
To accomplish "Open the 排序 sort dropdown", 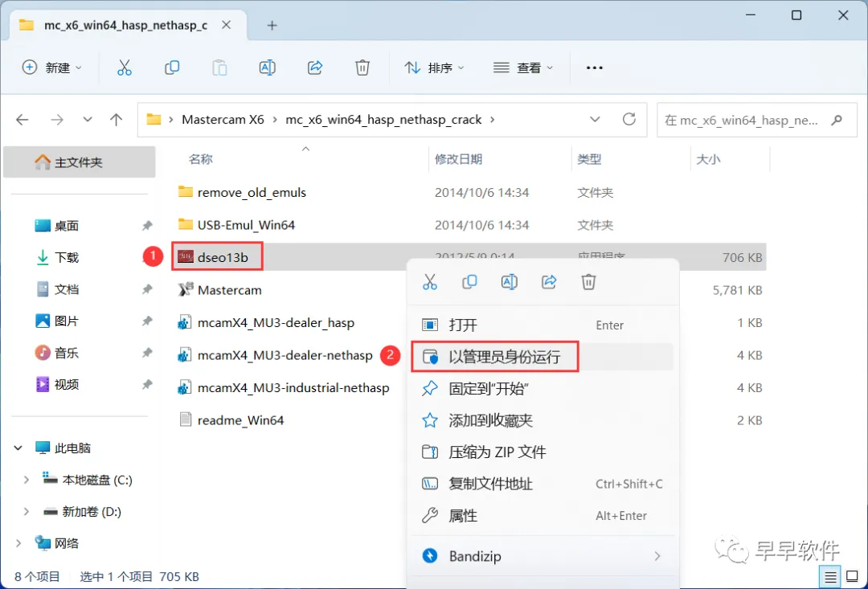I will click(x=435, y=67).
